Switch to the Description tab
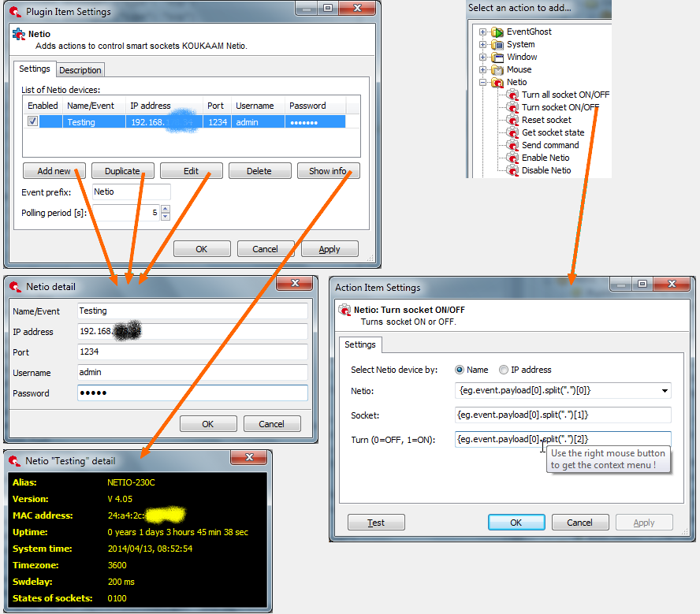 coord(80,70)
